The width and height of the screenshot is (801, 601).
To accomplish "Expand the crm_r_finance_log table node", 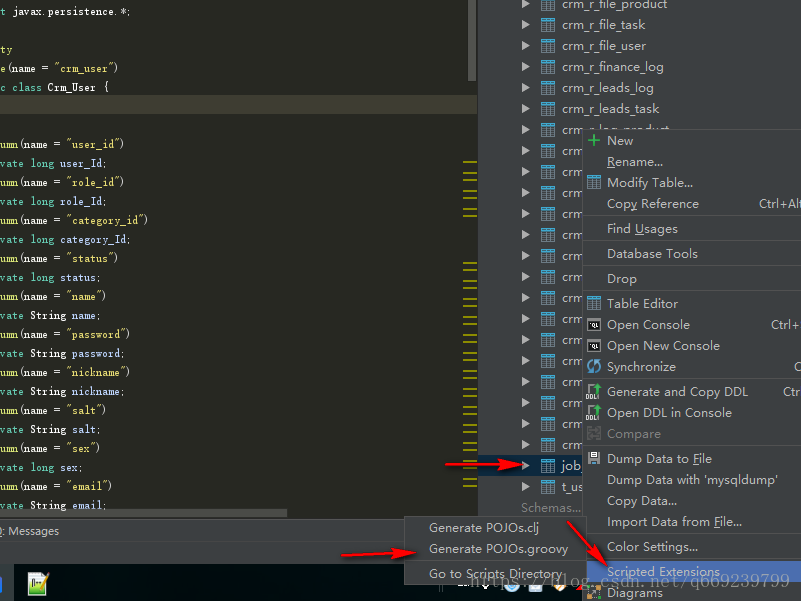I will tap(526, 66).
